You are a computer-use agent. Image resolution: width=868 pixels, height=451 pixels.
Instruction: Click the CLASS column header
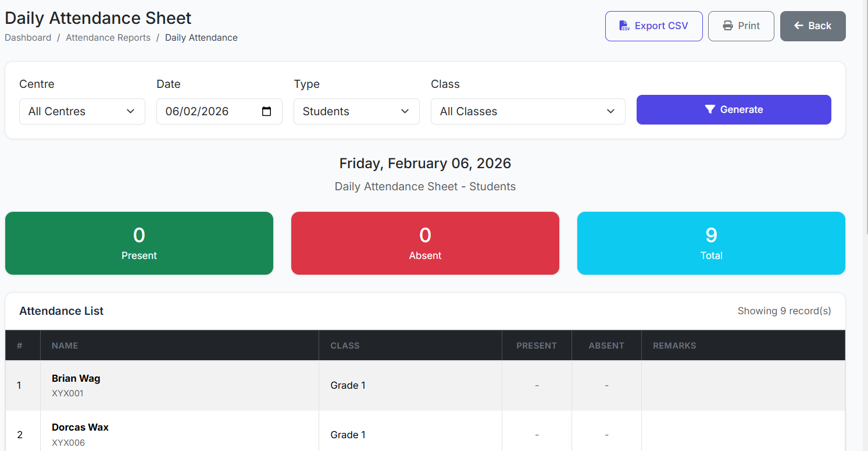coord(345,346)
